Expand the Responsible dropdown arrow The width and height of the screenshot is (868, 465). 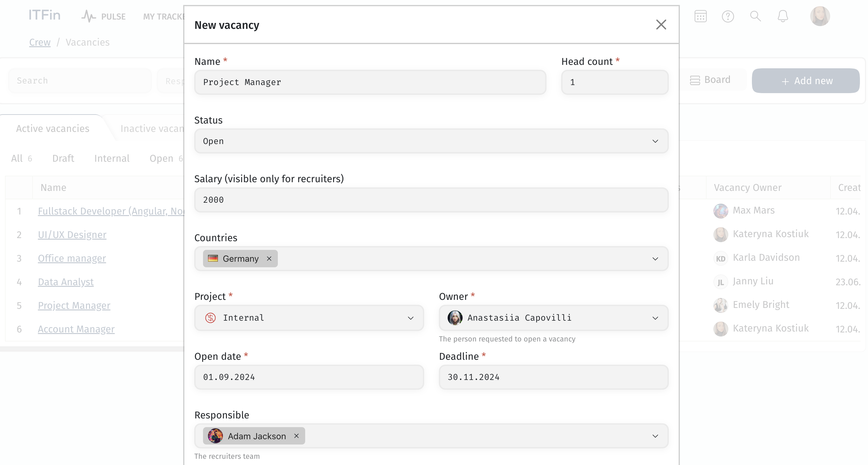click(655, 436)
